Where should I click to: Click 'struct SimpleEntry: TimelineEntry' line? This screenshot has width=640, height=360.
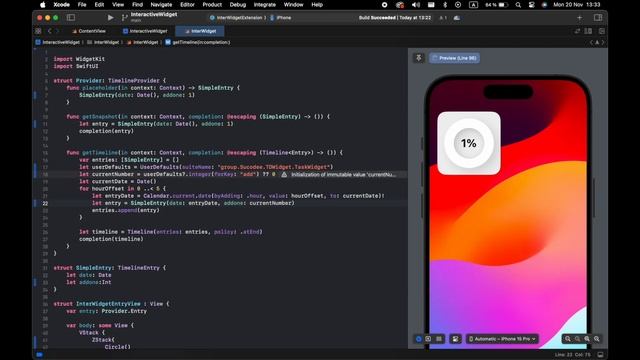(110, 268)
